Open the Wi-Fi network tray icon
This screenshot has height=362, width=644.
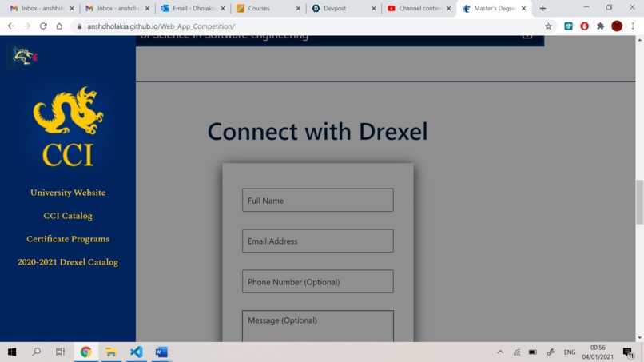pos(517,352)
